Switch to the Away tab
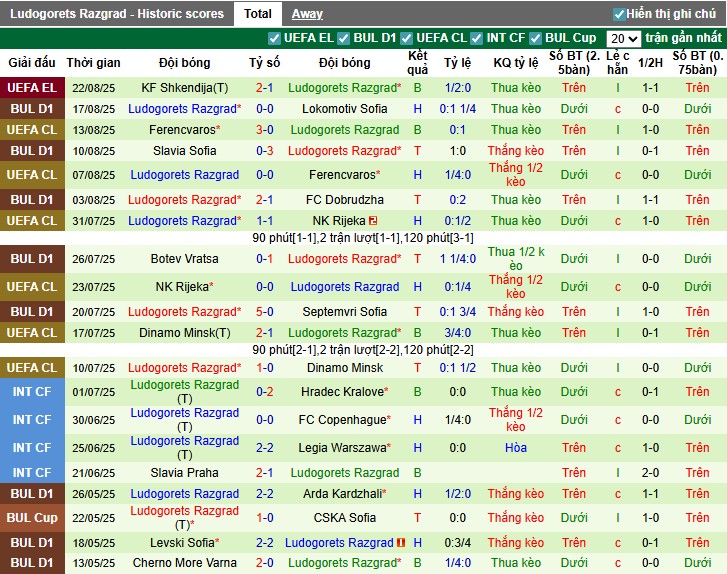 tap(307, 14)
